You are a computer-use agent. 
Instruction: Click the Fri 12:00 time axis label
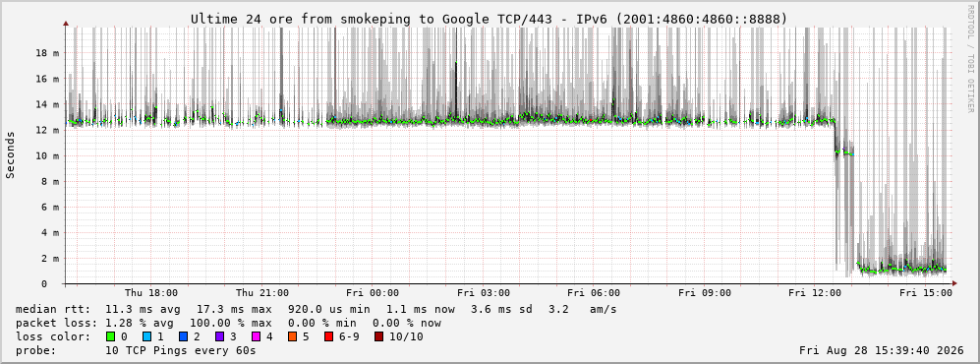point(815,293)
